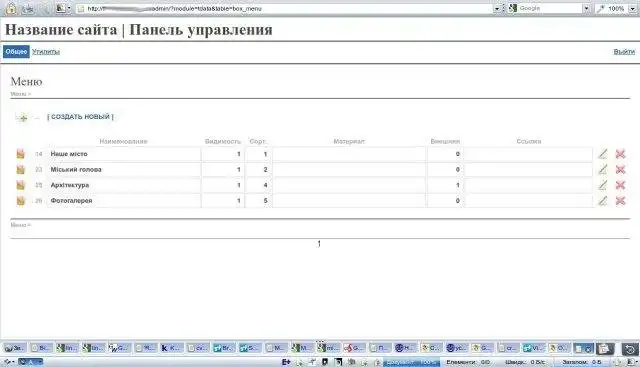Click the Наименование column header
Screen dimensions: 640x367
(x=123, y=141)
